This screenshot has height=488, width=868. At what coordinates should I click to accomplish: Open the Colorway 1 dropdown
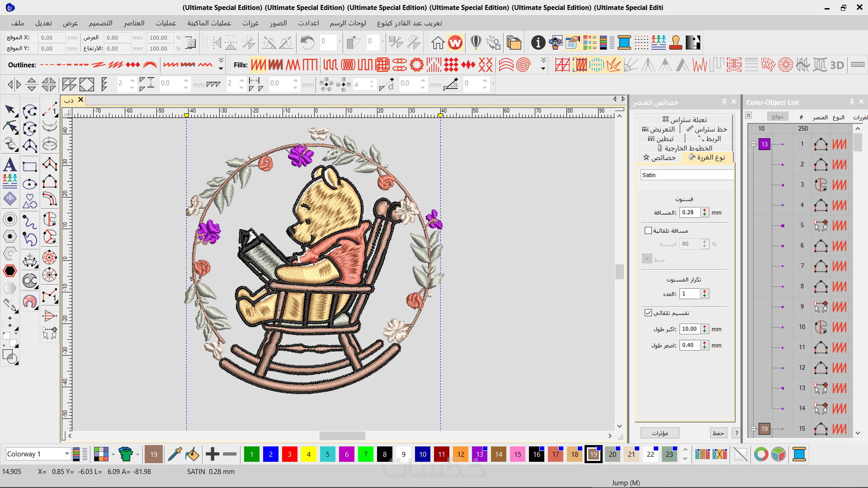tap(67, 454)
